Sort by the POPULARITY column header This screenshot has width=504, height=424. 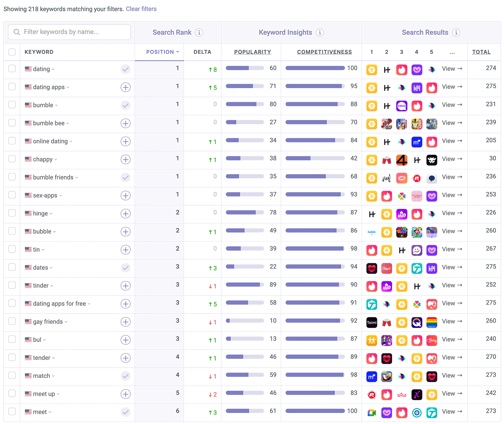coord(253,52)
